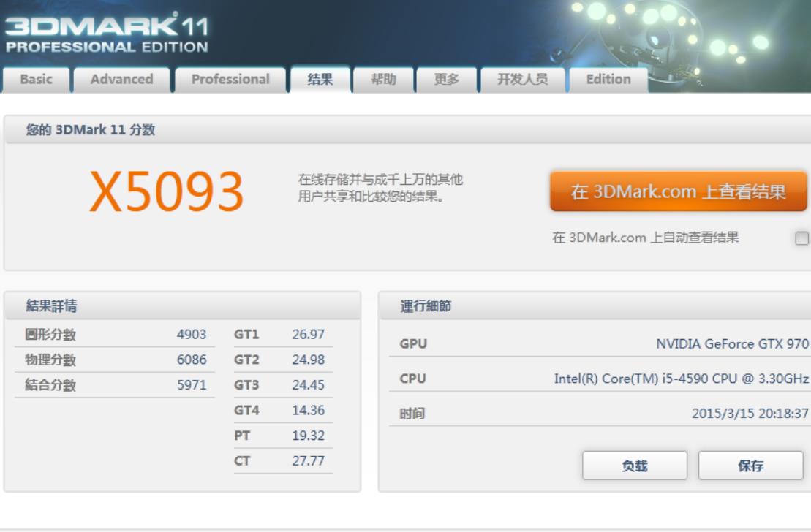Click the orange 3DMark.com view results button

pyautogui.click(x=678, y=191)
